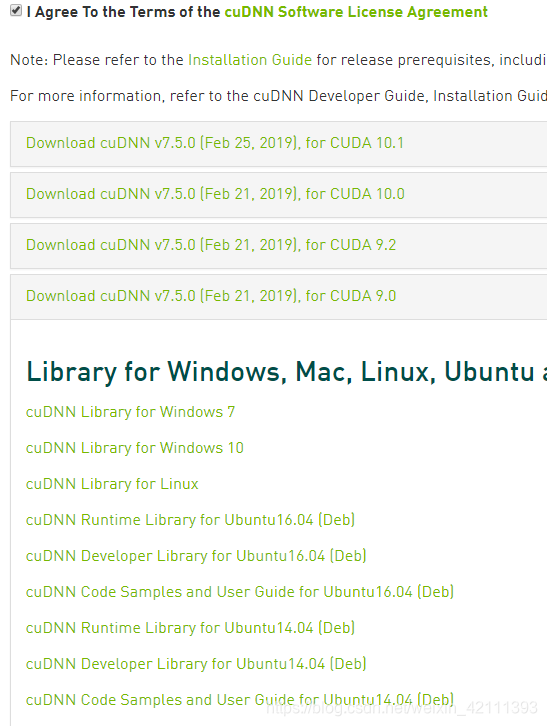Download Developer Library for Ubuntu14.04 Deb

tap(196, 664)
